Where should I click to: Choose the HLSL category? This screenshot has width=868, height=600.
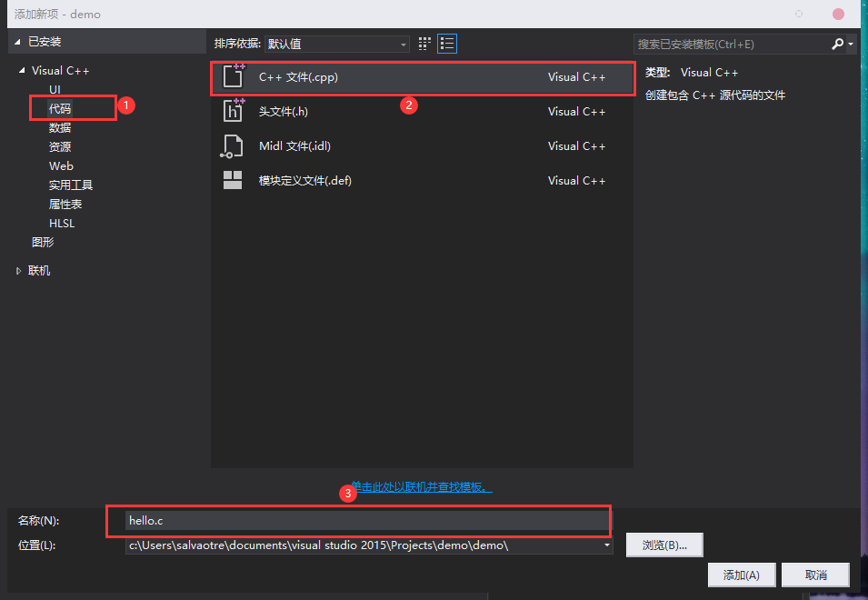click(x=62, y=223)
